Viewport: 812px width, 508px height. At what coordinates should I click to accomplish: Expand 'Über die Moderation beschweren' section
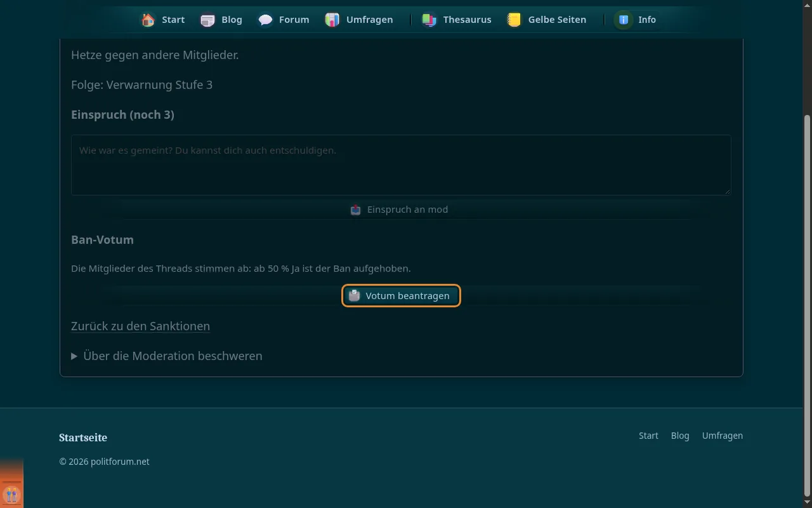tap(167, 356)
